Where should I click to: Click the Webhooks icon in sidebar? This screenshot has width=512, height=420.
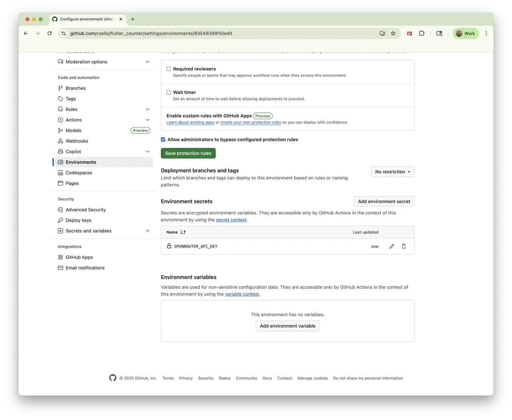tap(60, 141)
